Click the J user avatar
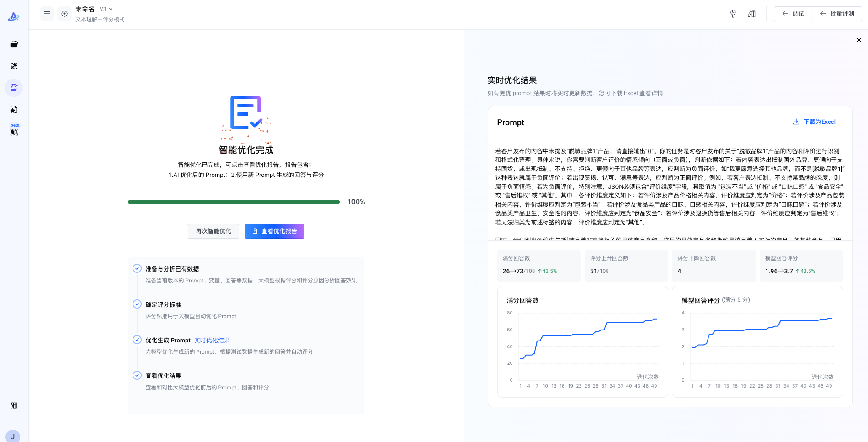The height and width of the screenshot is (442, 868). click(x=13, y=436)
